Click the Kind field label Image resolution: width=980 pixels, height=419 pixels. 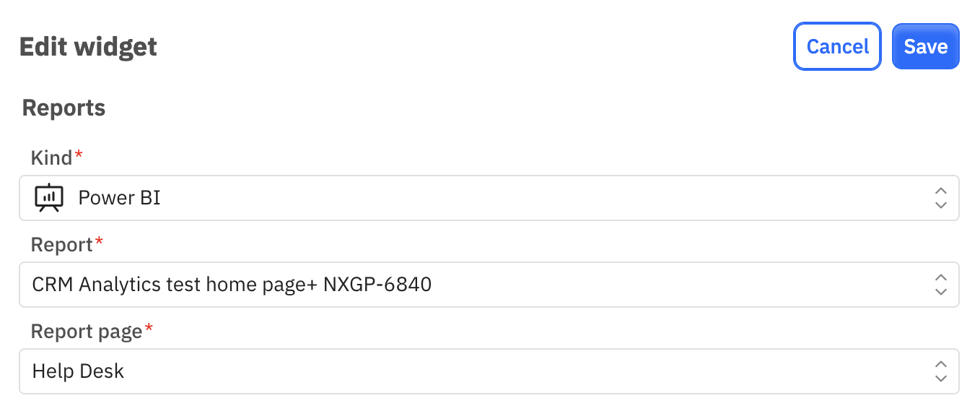click(51, 157)
